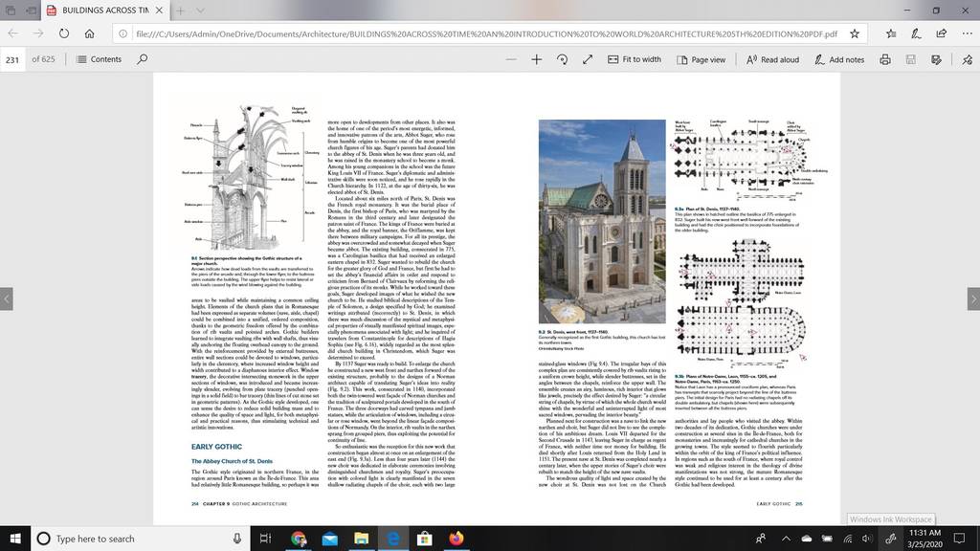This screenshot has width=980, height=551.
Task: Rotate the PDF page
Action: (562, 59)
